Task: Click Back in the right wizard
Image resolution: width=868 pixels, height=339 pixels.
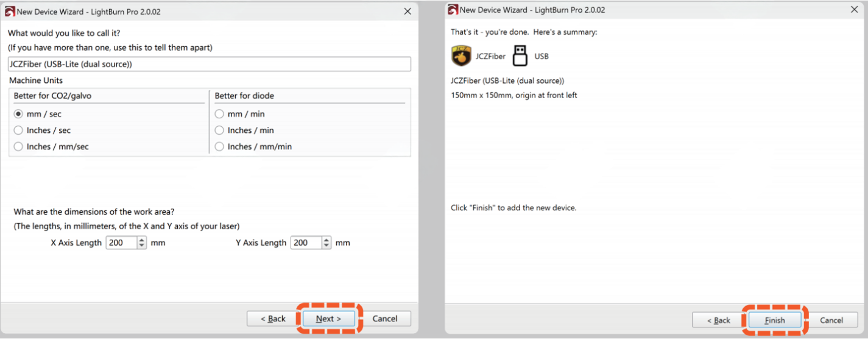Action: point(718,320)
